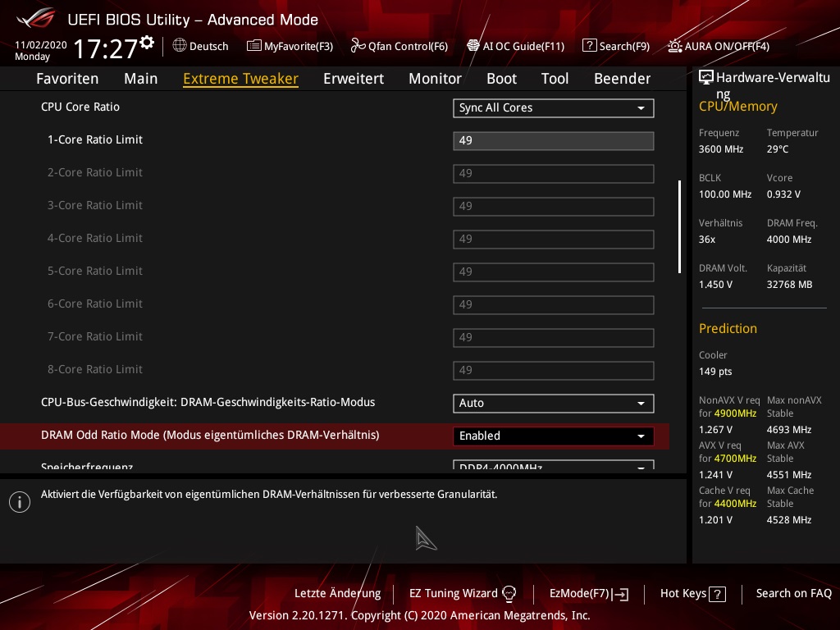
Task: Open Search on FAQ
Action: (793, 593)
